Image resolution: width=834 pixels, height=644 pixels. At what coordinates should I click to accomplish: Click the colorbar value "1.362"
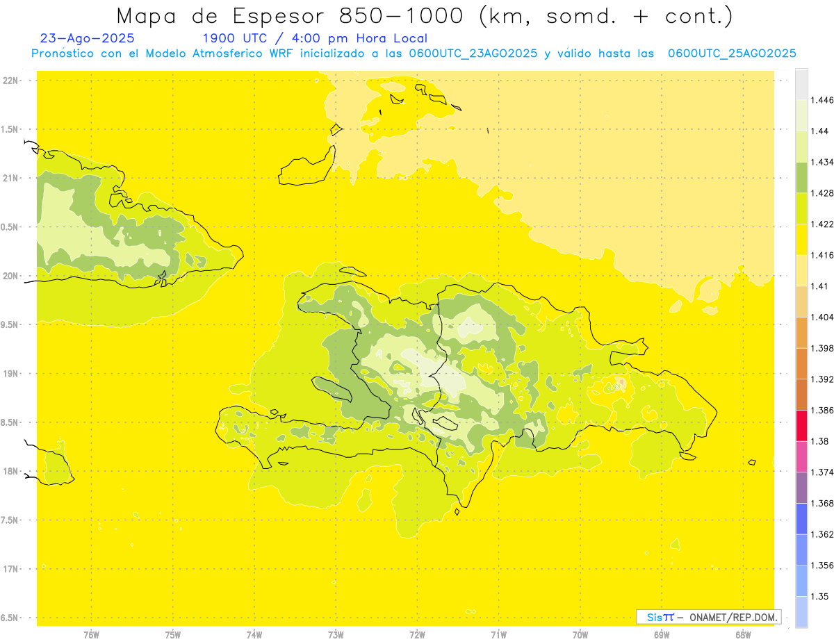point(822,534)
